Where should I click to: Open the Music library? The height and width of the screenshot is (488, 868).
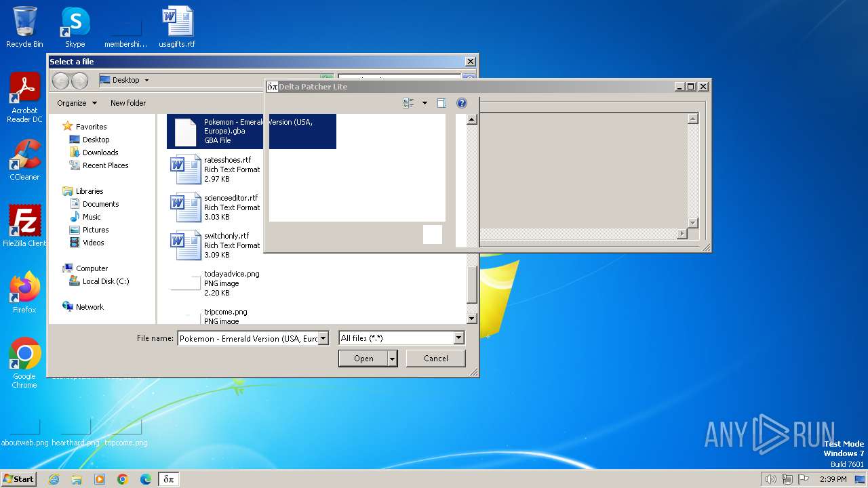[x=92, y=217]
